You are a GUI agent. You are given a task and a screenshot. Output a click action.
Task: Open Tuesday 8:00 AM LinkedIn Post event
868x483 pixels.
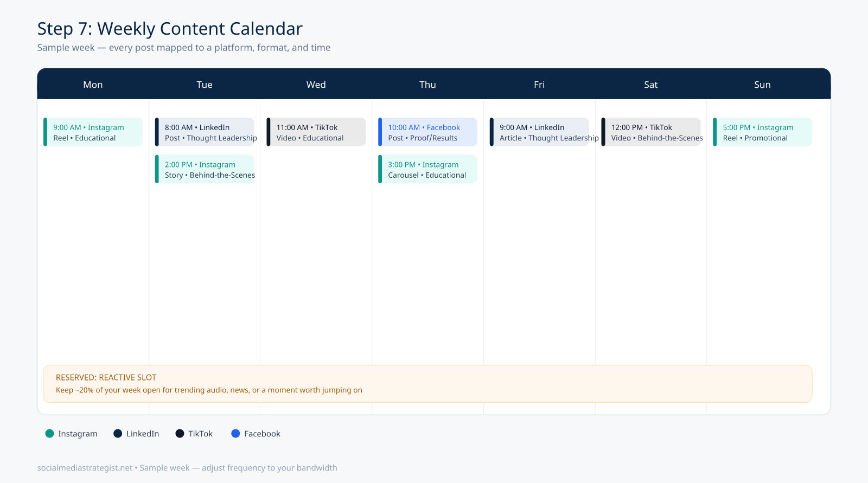(205, 132)
